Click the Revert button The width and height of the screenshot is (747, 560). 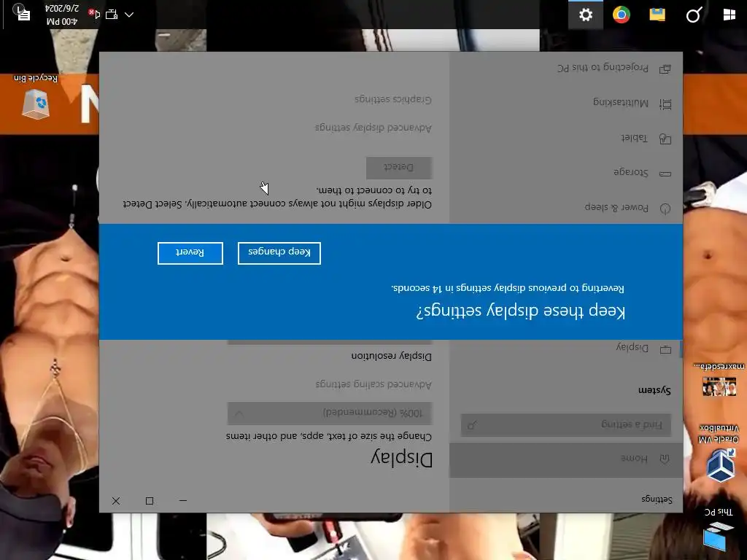click(x=190, y=253)
